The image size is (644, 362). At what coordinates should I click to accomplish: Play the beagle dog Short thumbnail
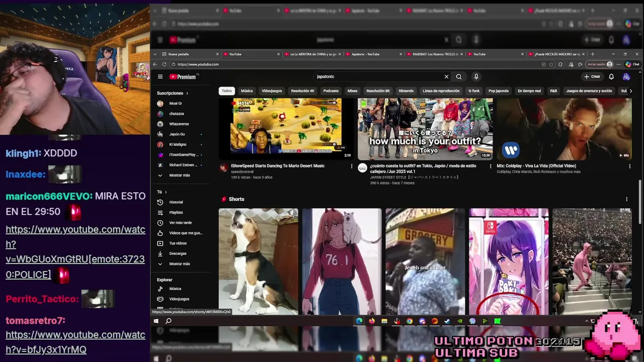tap(259, 261)
